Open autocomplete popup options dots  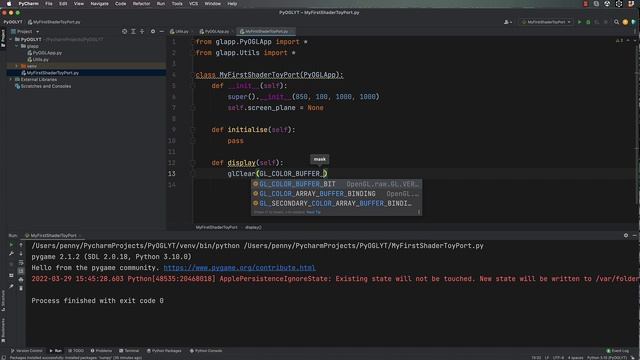pos(419,212)
